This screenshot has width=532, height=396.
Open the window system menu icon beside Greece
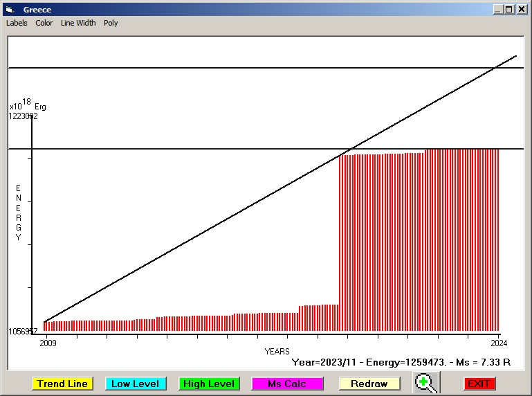coord(10,10)
